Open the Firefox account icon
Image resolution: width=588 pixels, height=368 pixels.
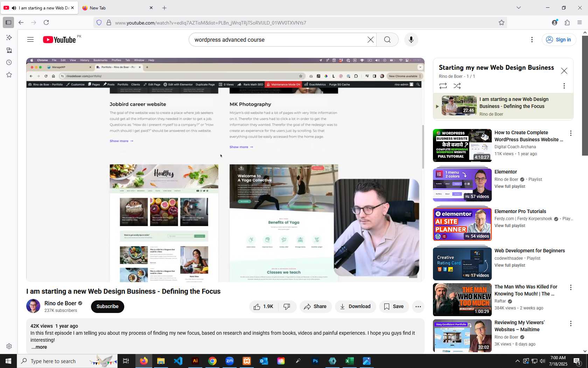[x=554, y=22]
